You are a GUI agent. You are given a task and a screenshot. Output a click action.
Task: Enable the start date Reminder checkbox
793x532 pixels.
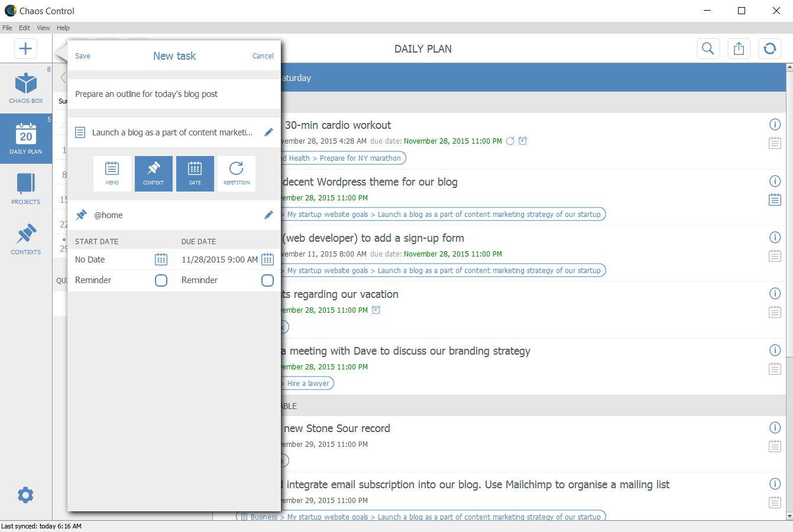click(x=161, y=280)
